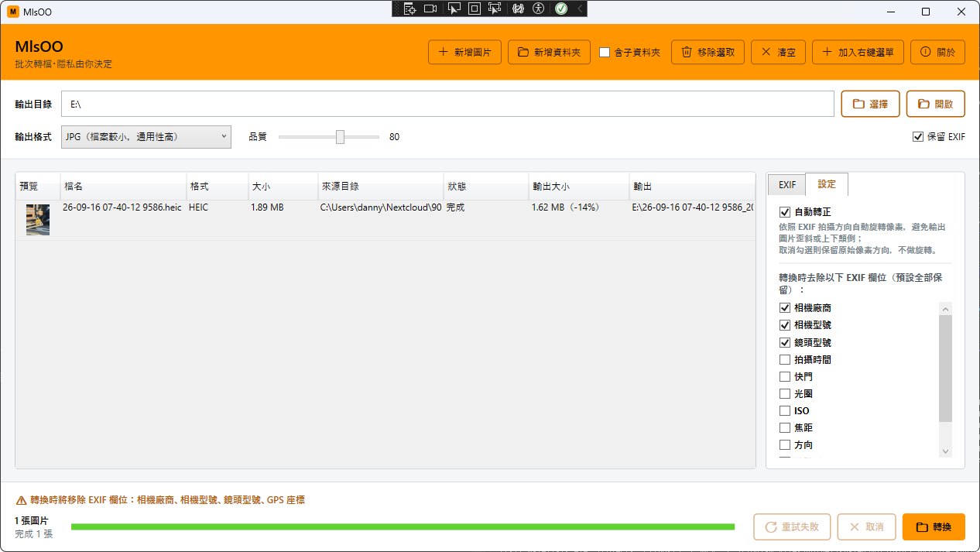Click the green conversion progress bar

[403, 527]
